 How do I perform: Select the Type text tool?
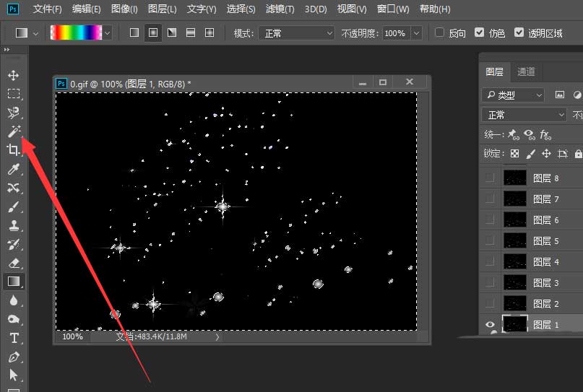14,338
